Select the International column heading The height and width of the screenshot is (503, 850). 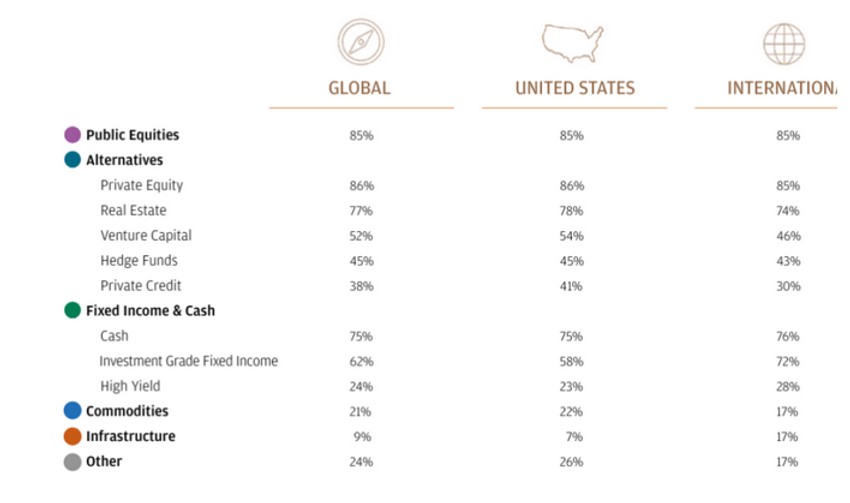pos(782,88)
